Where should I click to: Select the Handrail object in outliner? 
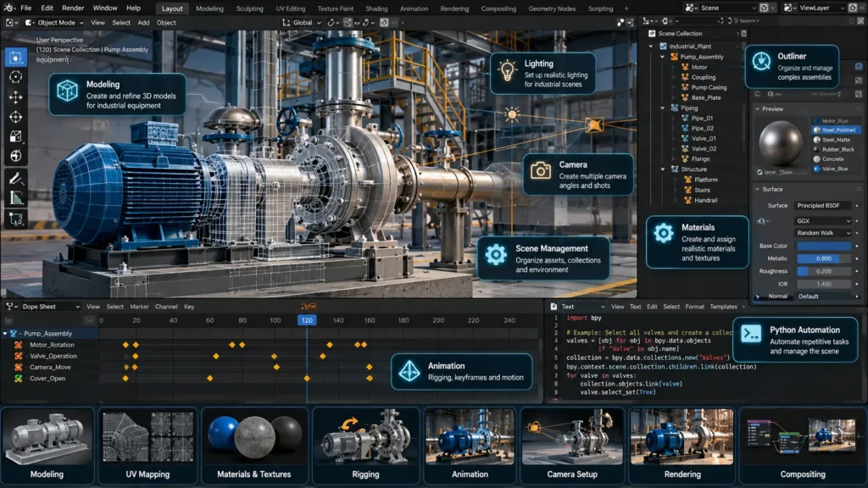point(706,200)
